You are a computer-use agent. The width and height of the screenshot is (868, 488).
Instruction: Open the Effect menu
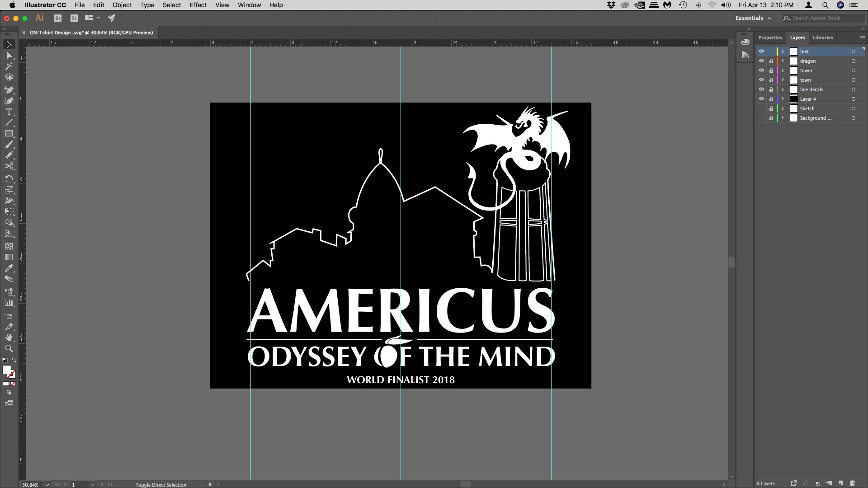point(198,5)
